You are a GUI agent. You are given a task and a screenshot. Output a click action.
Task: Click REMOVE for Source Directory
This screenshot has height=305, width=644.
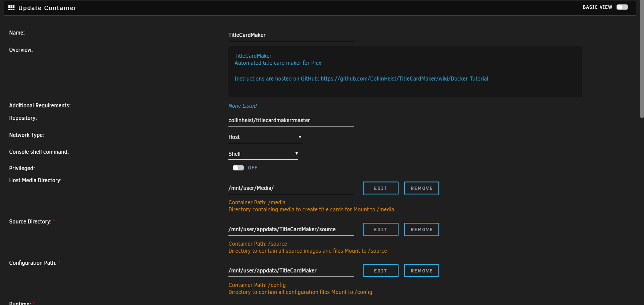point(421,229)
